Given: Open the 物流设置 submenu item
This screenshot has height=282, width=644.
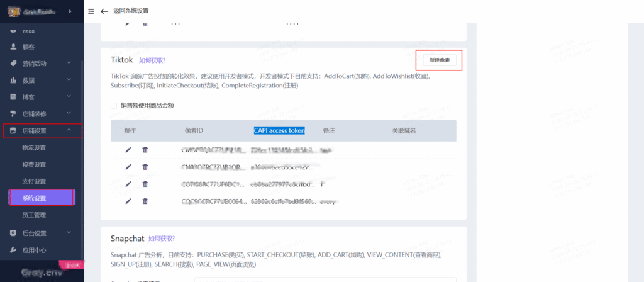Looking at the screenshot, I should click(34, 148).
